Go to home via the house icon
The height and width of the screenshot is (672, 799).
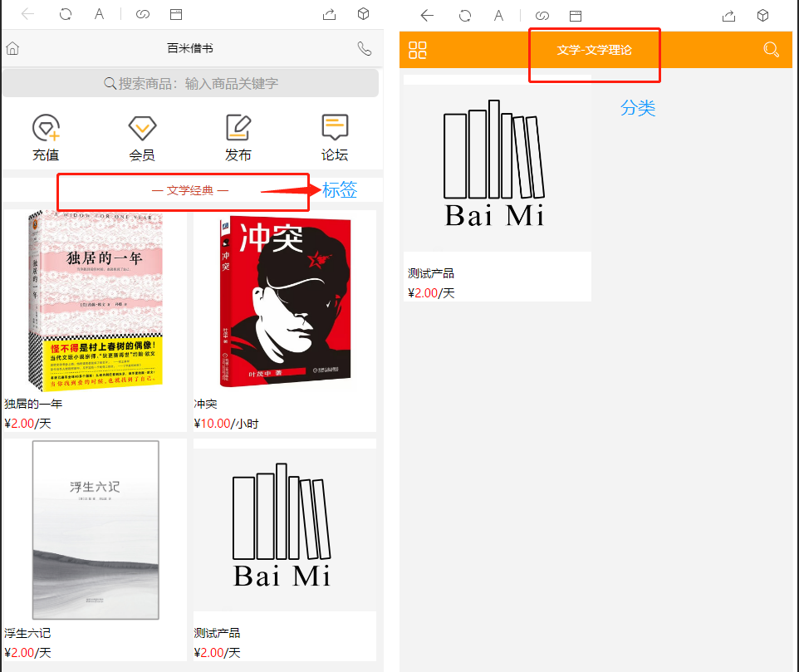coord(12,48)
